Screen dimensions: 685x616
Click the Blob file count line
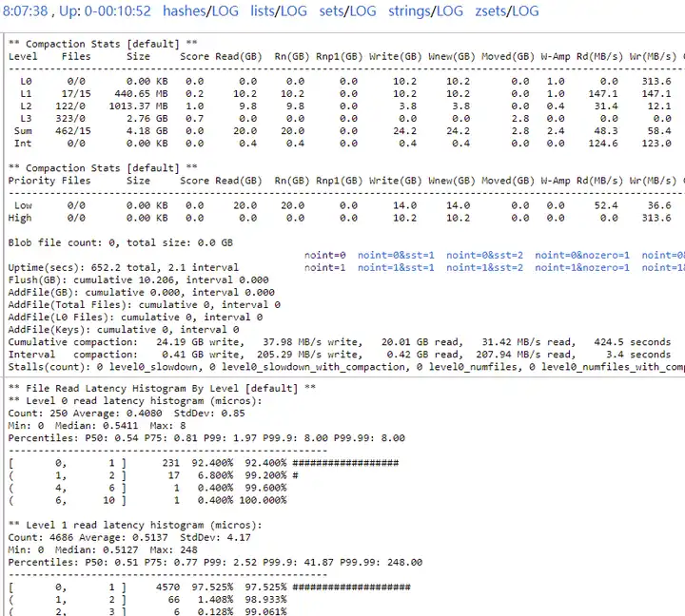click(120, 242)
